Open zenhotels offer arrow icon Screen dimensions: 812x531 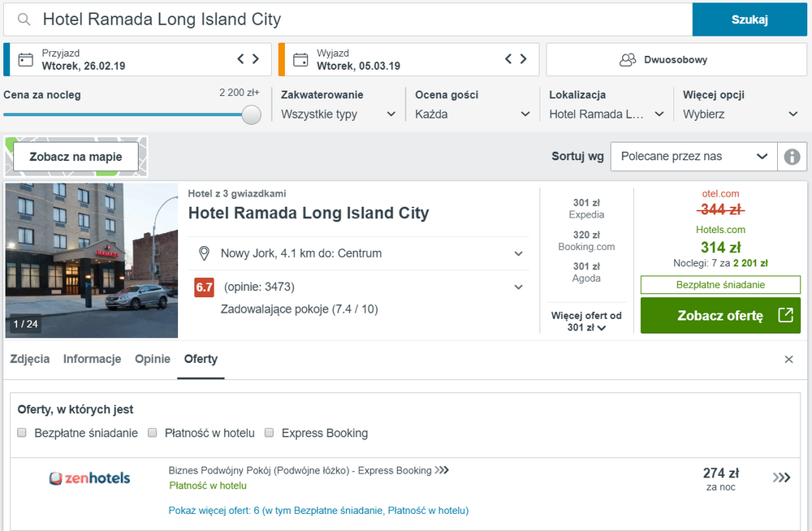point(781,477)
